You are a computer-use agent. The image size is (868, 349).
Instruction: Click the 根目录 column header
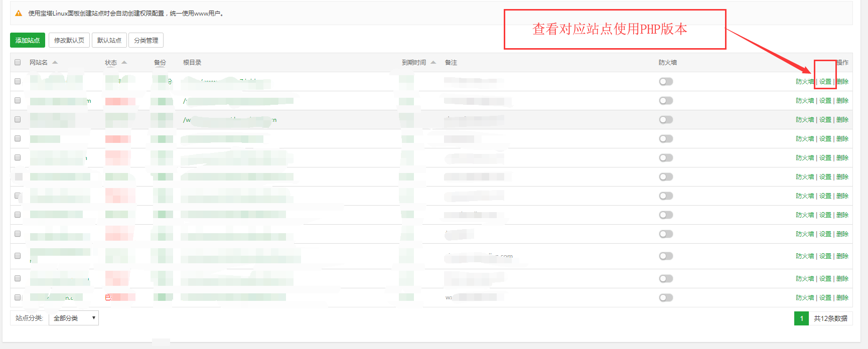coord(192,63)
